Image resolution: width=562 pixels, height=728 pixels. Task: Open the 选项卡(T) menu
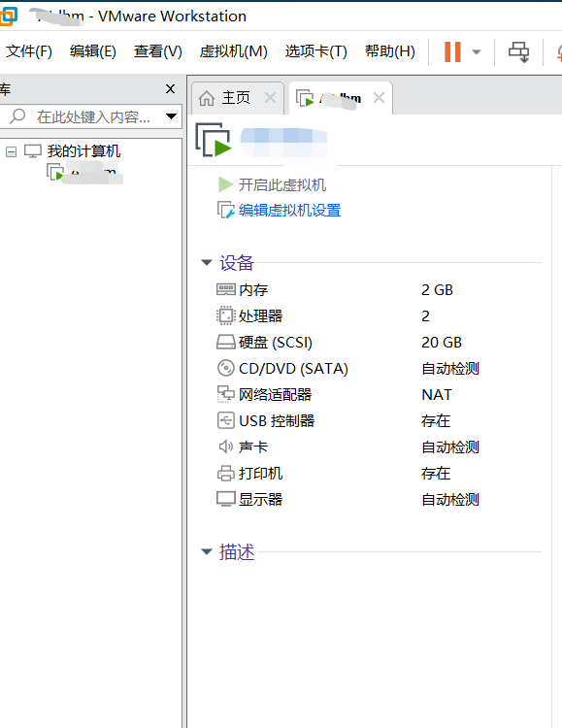point(315,51)
